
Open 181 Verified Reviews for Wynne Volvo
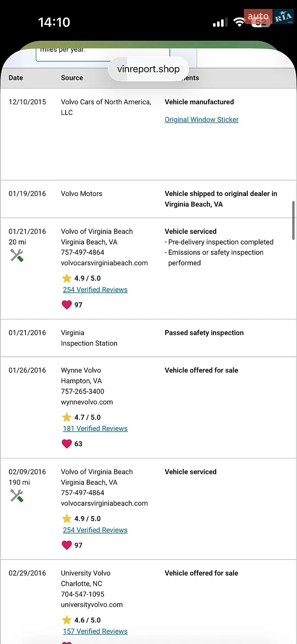(x=95, y=428)
